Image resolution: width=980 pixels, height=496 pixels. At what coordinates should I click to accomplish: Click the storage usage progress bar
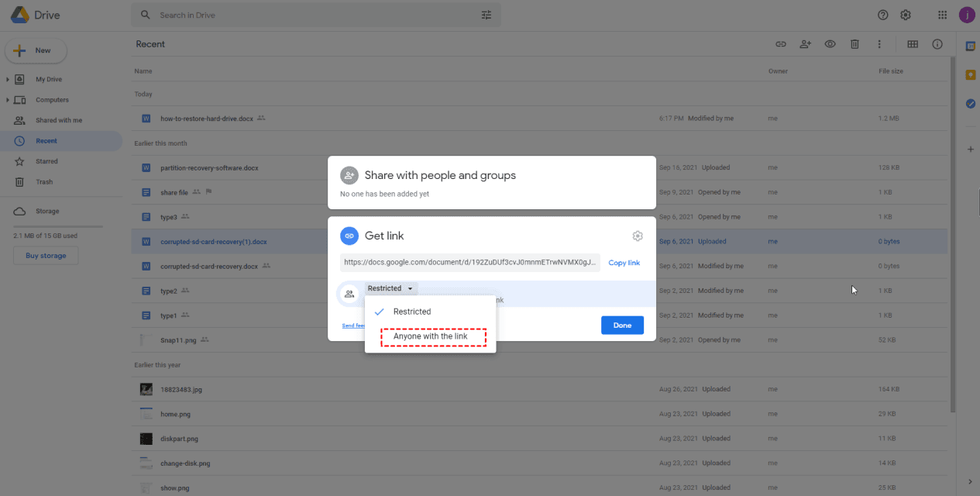click(x=57, y=226)
